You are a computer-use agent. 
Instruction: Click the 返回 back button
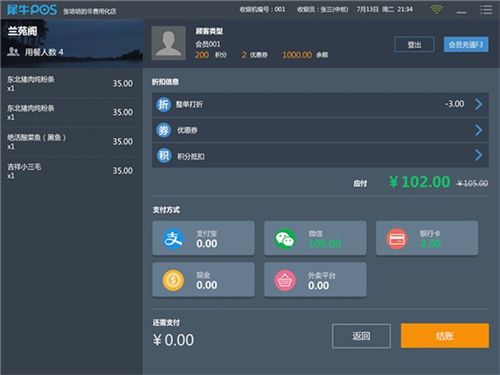(x=361, y=336)
